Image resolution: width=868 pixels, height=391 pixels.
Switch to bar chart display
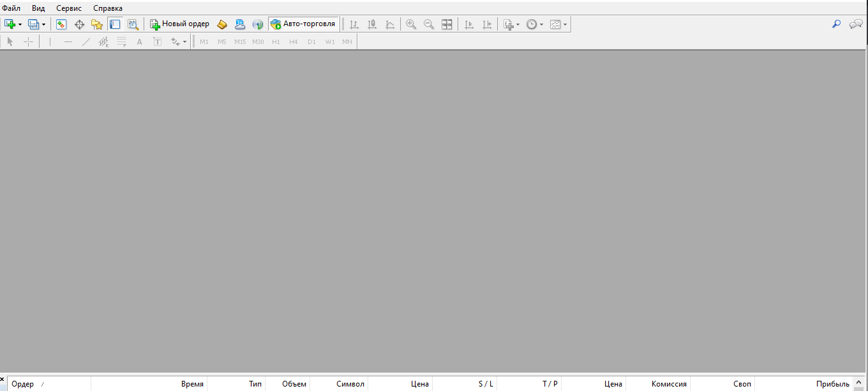(354, 24)
